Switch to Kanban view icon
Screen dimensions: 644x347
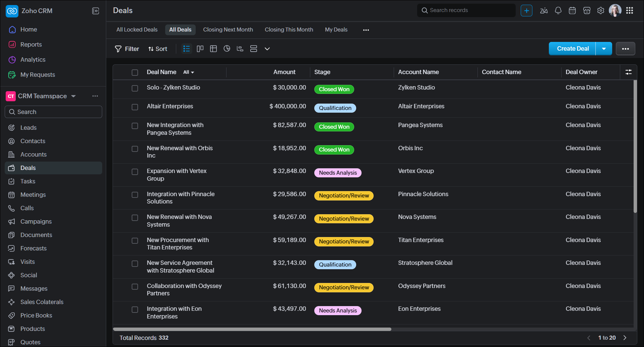(200, 49)
